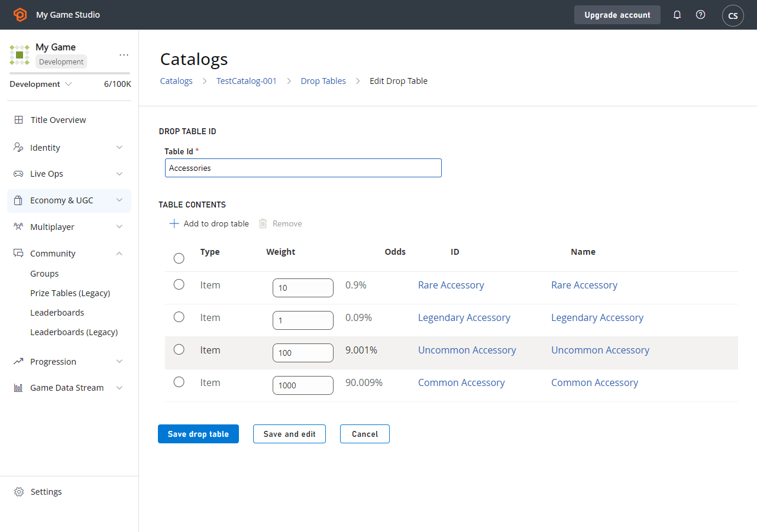Click the 90.009% odds value
The height and width of the screenshot is (532, 757).
[x=364, y=382]
